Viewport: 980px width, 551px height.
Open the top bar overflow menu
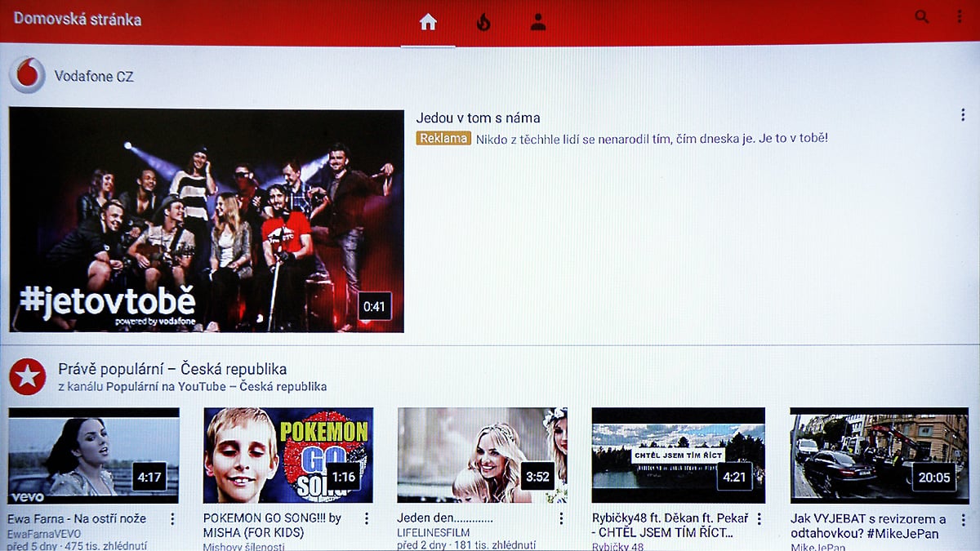click(x=960, y=16)
